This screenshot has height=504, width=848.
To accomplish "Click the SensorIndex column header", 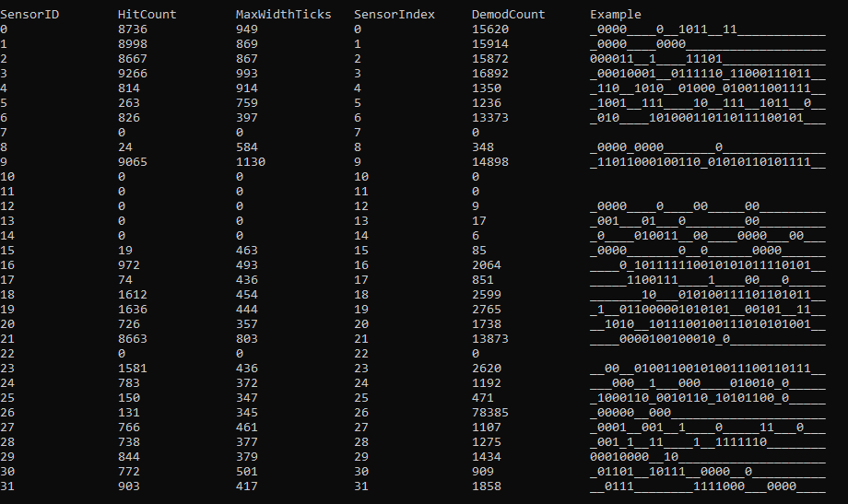I will click(395, 15).
